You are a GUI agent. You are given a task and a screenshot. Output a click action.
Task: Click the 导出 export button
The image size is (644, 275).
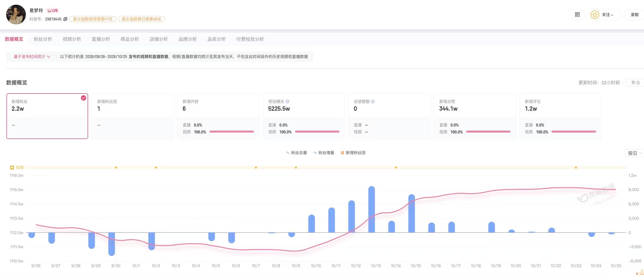pos(635,83)
